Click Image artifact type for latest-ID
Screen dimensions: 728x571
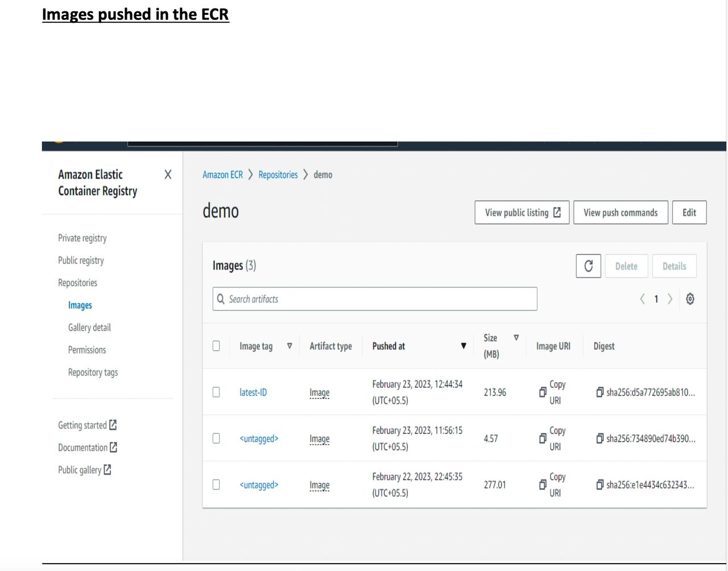pos(320,392)
